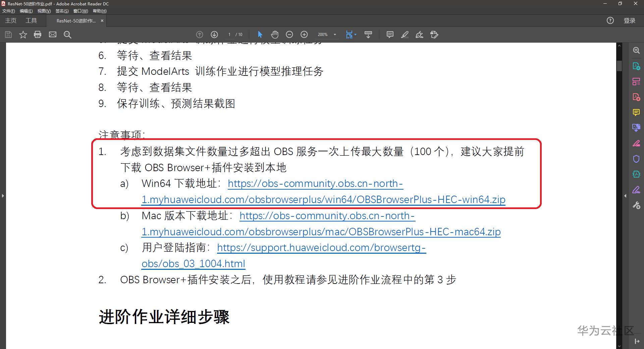Screen dimensions: 644x349
Task: Go to previous page arrow
Action: coord(200,35)
